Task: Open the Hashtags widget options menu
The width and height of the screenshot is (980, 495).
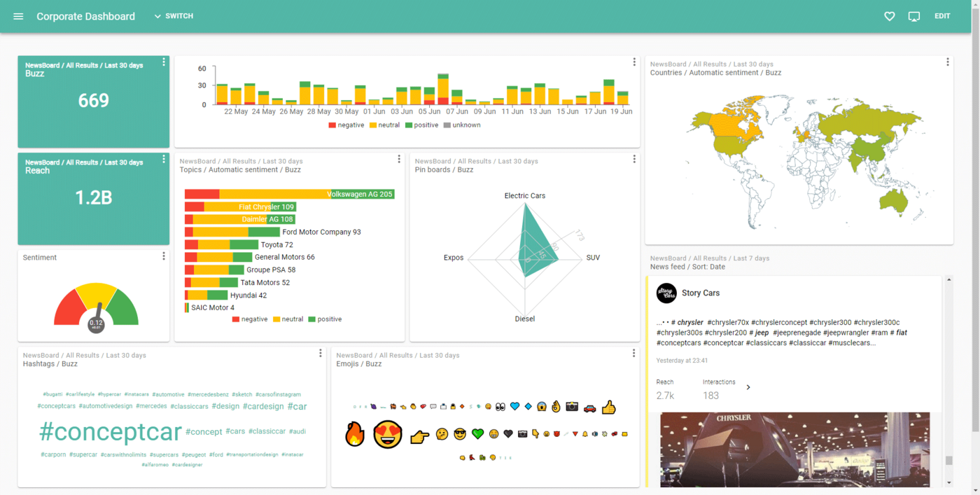Action: pyautogui.click(x=321, y=353)
